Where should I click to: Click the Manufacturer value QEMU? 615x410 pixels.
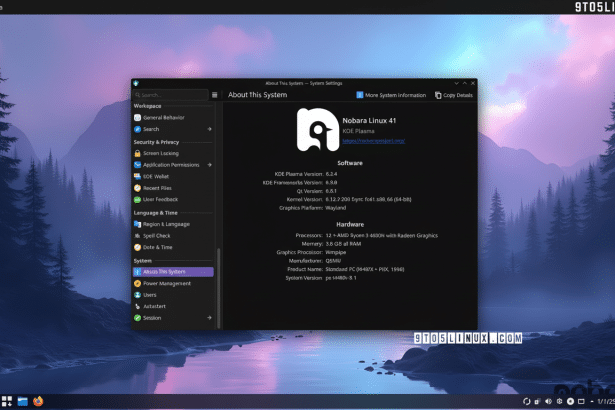coord(333,261)
